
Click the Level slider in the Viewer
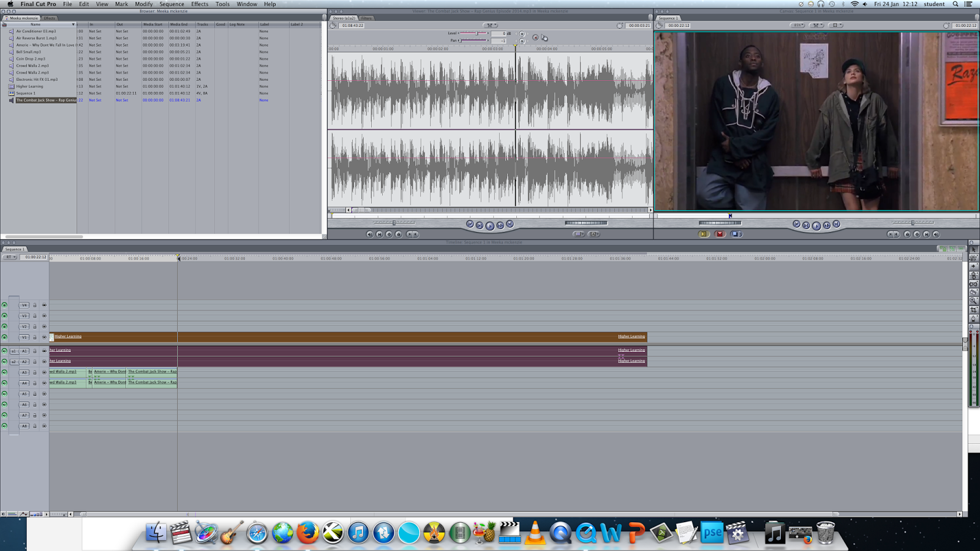(x=473, y=33)
